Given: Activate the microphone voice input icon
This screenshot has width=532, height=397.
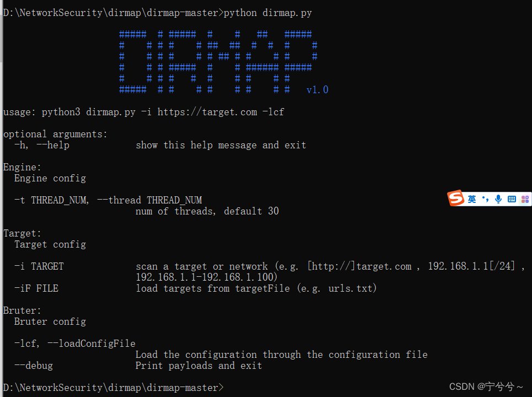Looking at the screenshot, I should pos(498,199).
